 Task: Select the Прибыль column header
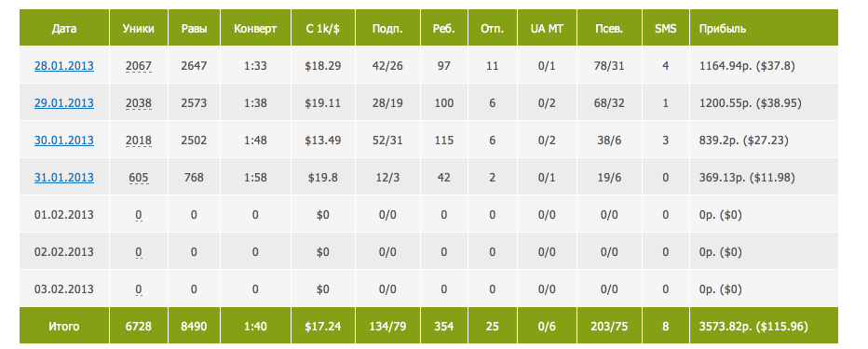tap(764, 28)
